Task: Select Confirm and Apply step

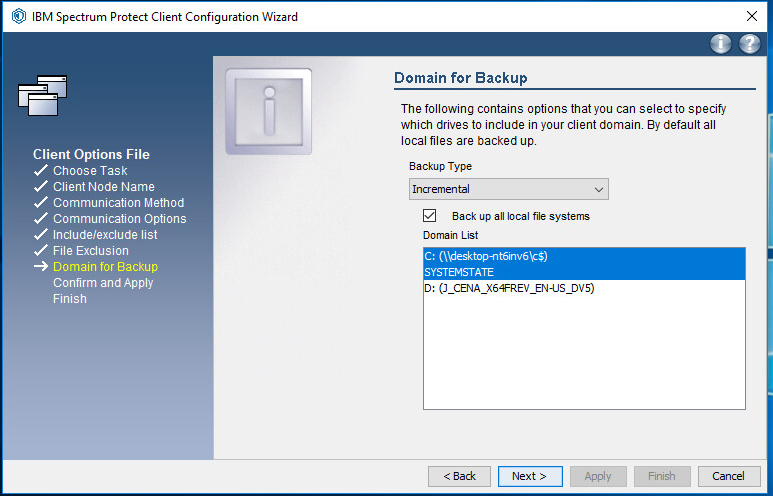Action: 103,283
